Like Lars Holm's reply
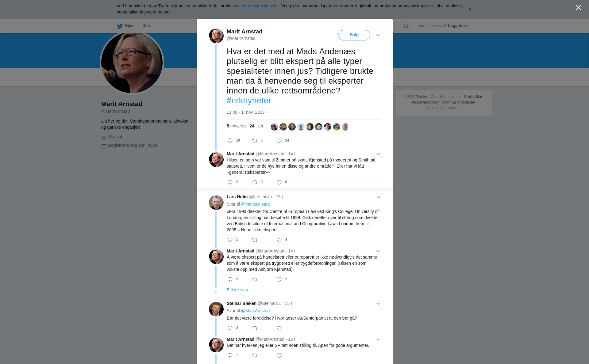Screen dimensions: 589x364 click(279, 240)
